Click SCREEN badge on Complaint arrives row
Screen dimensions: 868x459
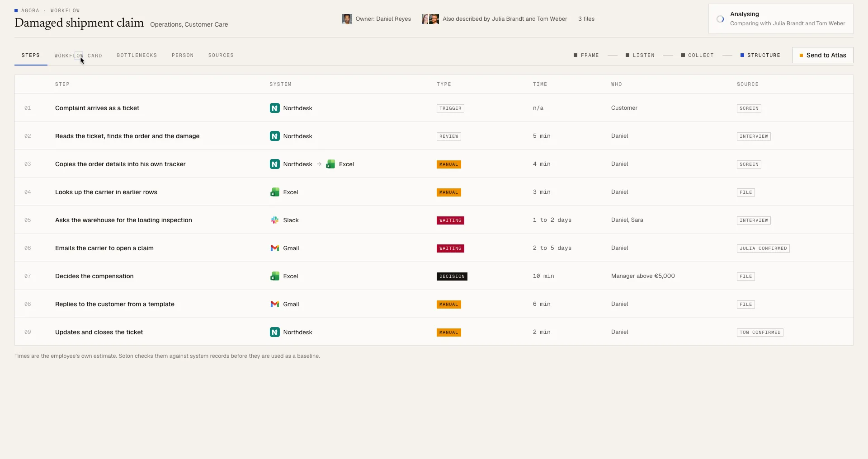(x=749, y=108)
